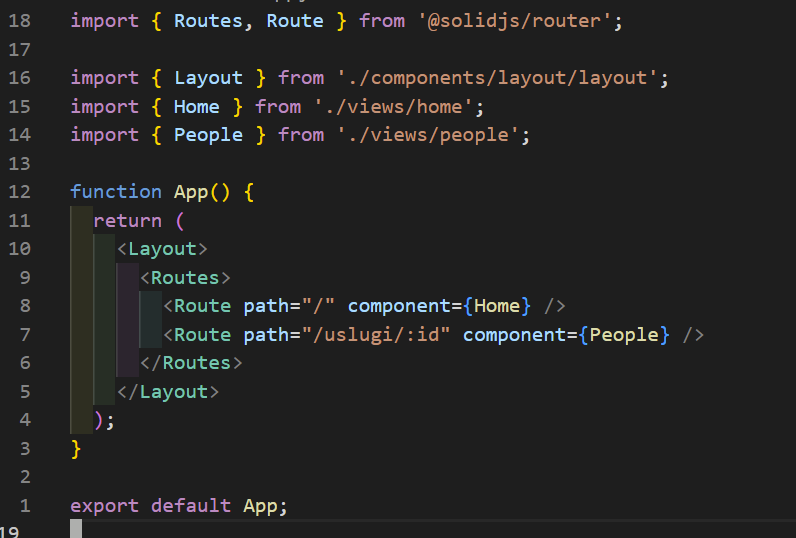The width and height of the screenshot is (796, 538).
Task: Click relative line number 18 in gutter
Action: click(x=19, y=21)
